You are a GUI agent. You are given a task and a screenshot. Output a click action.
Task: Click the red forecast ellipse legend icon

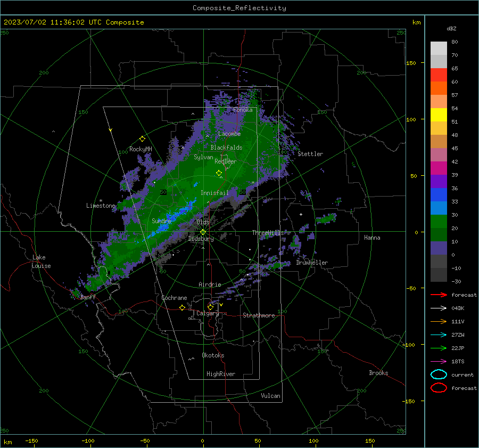point(439,388)
